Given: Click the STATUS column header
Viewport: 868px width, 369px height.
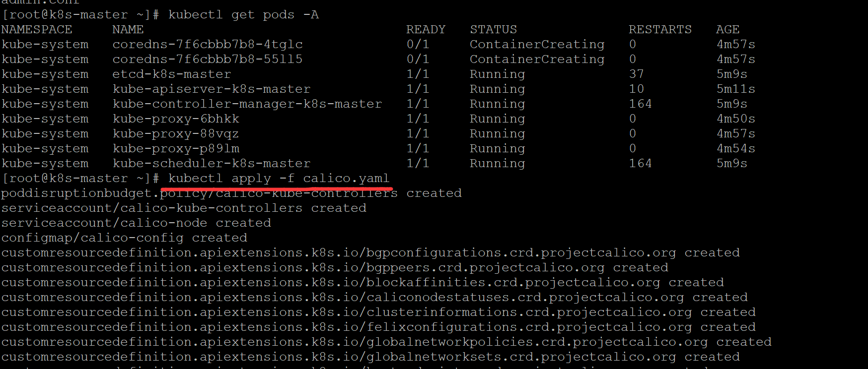Looking at the screenshot, I should click(493, 30).
